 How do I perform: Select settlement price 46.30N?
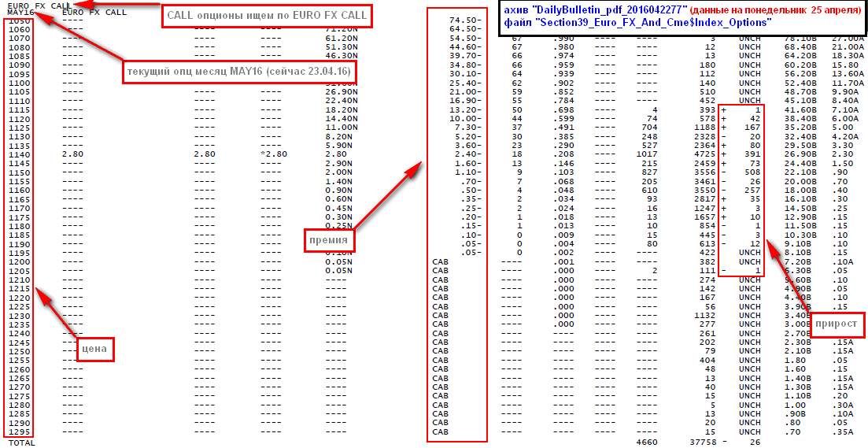point(342,55)
